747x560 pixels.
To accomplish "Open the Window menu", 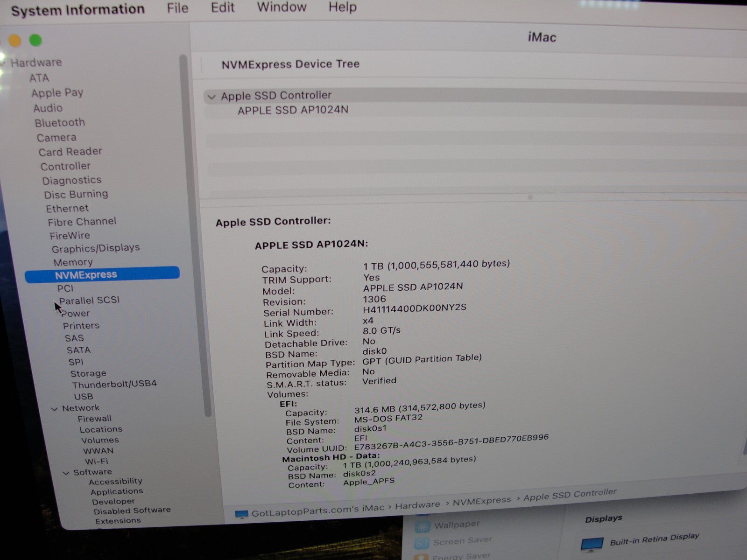I will [x=282, y=7].
